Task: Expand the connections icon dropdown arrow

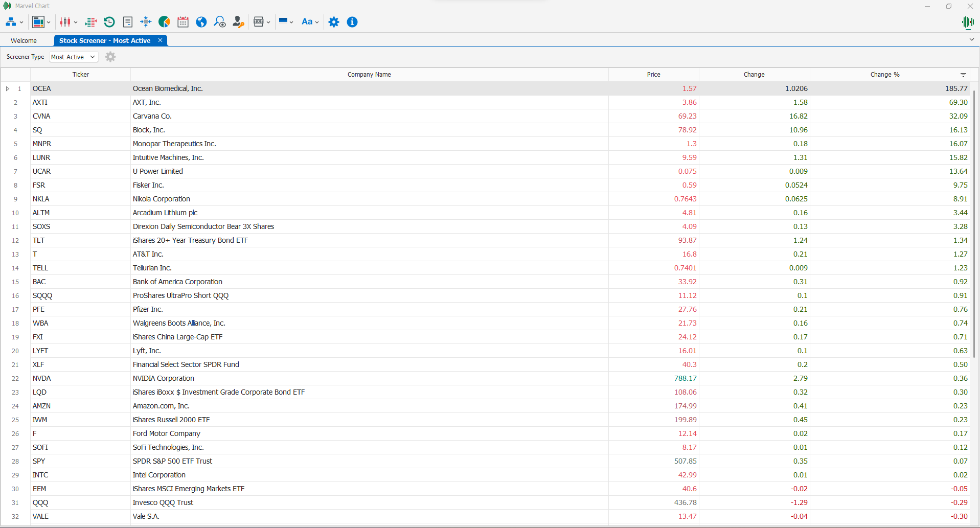Action: tap(21, 22)
